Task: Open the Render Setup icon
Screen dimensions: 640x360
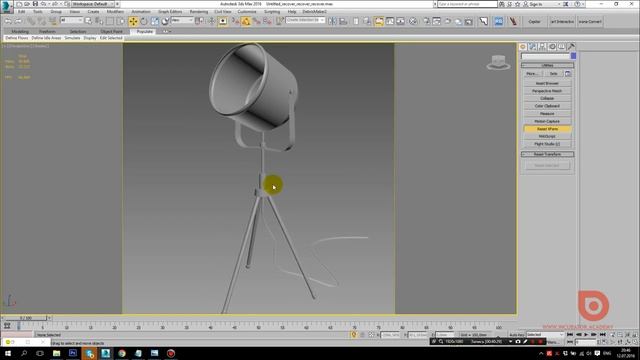Action: click(426, 21)
